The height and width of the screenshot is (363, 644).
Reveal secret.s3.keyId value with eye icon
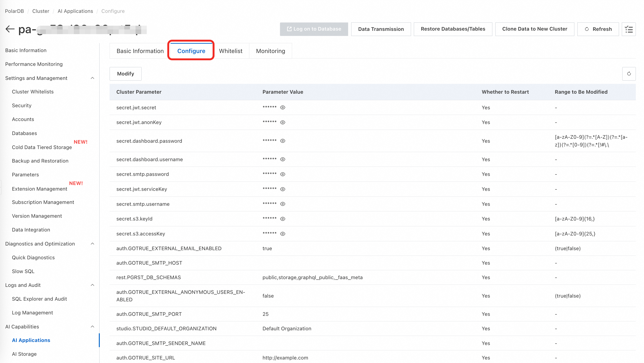coord(283,219)
